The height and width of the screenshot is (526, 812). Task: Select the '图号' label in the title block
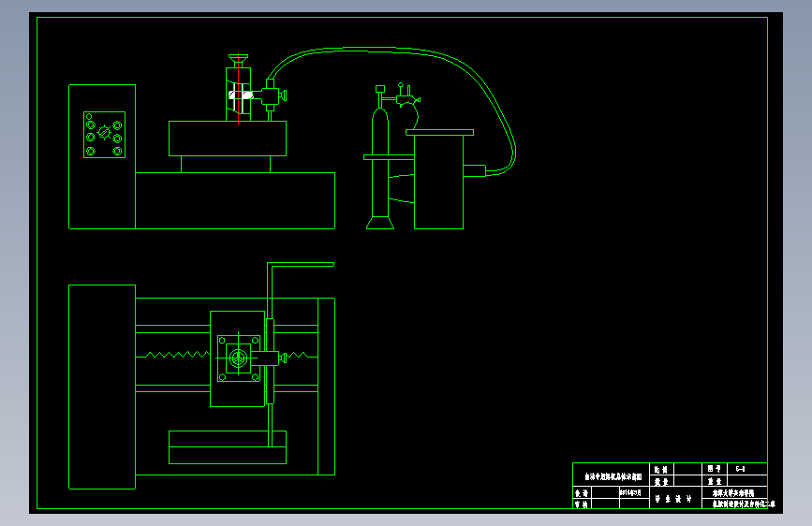point(714,469)
